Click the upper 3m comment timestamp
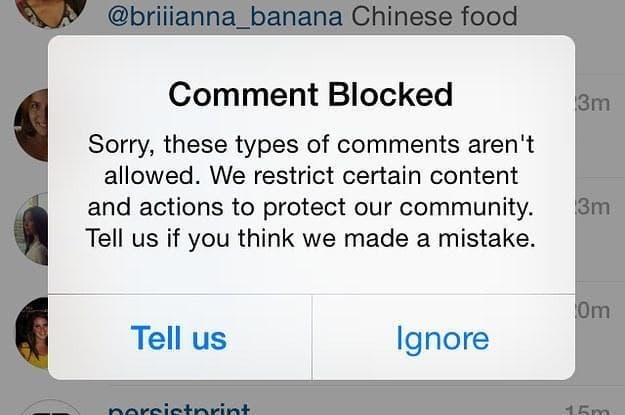 coord(592,103)
